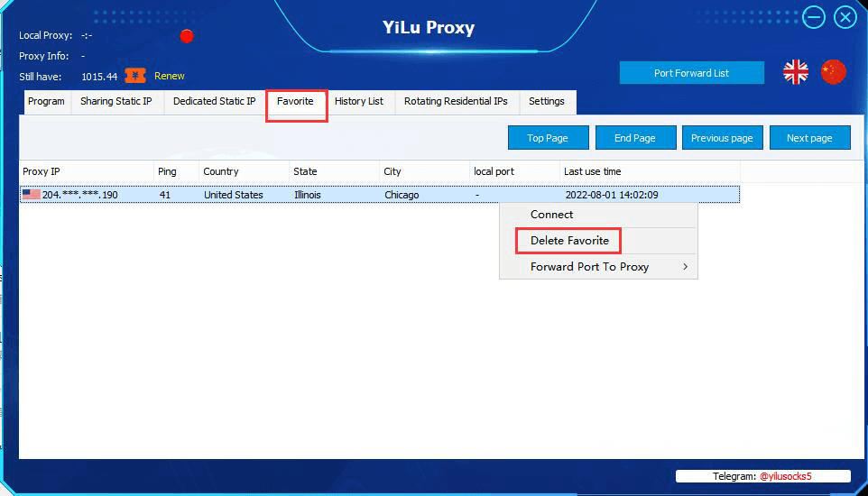Click last use time 2022-08-01 14:02:09
The height and width of the screenshot is (496, 868).
coord(612,195)
